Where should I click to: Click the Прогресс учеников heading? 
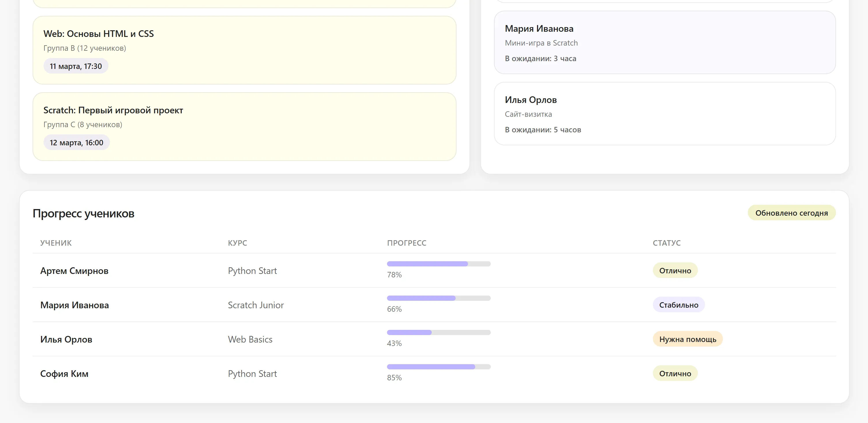(x=84, y=213)
